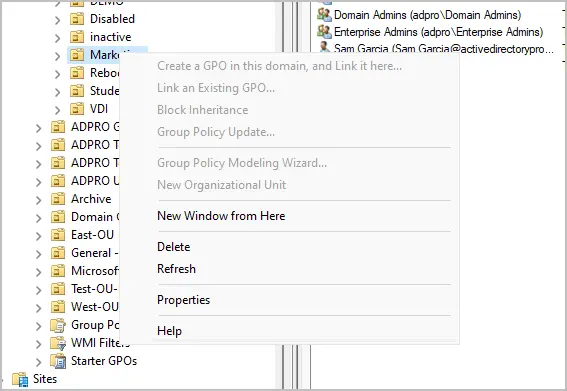Click Group Policy Update menu entry
Viewport: 567px width, 391px height.
point(216,132)
